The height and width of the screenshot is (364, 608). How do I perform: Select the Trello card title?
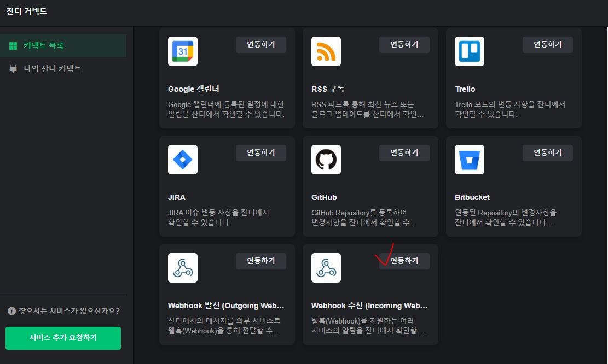click(465, 89)
